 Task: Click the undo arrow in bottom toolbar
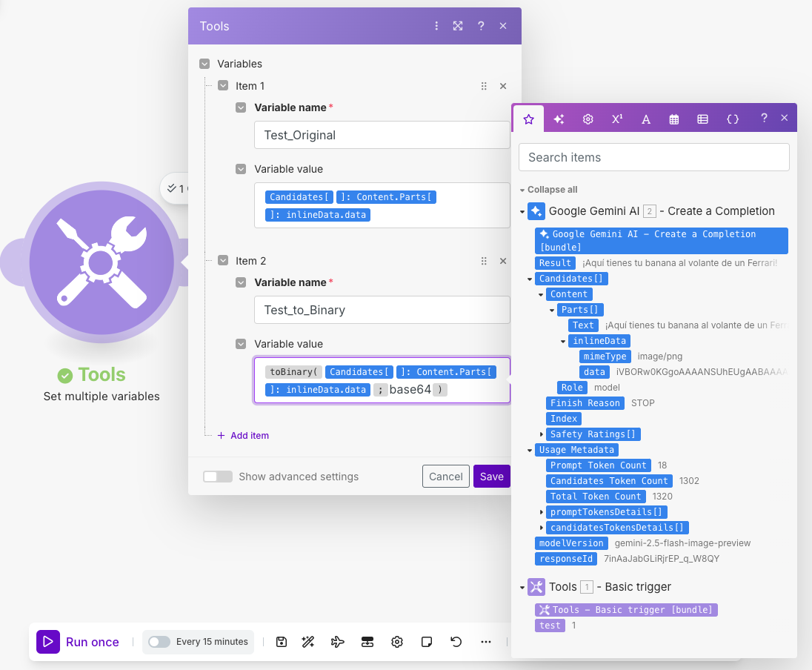(x=456, y=642)
